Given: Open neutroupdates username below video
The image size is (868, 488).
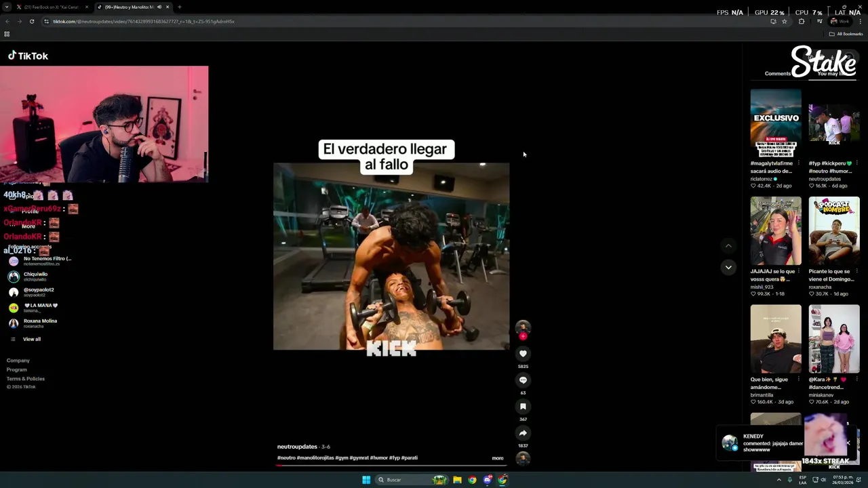Looking at the screenshot, I should (x=297, y=447).
